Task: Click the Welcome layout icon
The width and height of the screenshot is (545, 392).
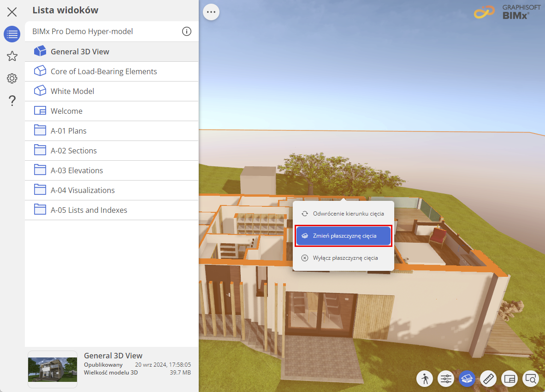Action: click(40, 111)
